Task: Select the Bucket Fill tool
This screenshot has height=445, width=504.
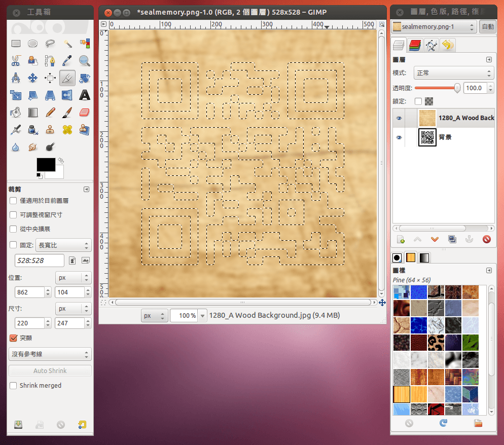Action: pos(16,112)
